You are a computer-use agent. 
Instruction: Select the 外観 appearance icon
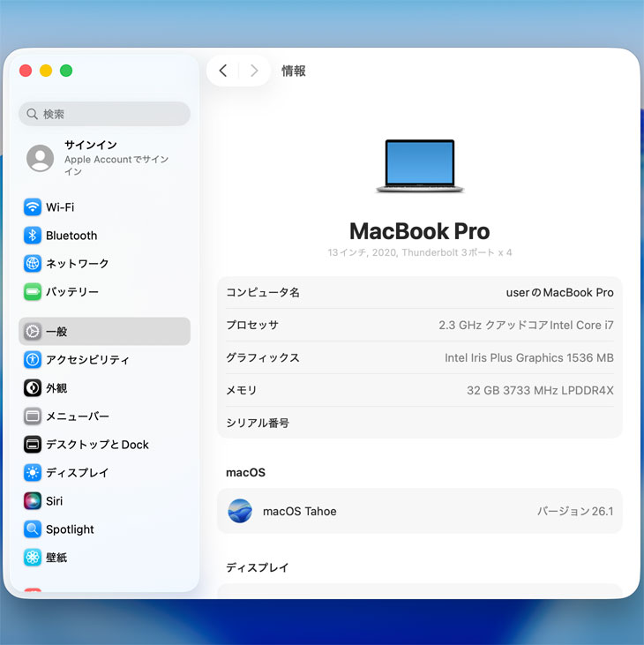33,388
